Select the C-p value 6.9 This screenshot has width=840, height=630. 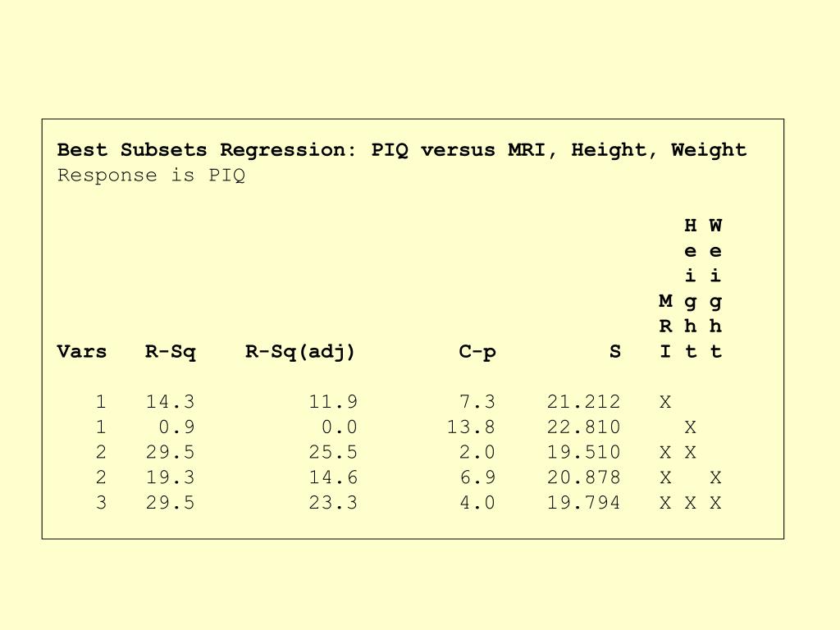point(477,477)
